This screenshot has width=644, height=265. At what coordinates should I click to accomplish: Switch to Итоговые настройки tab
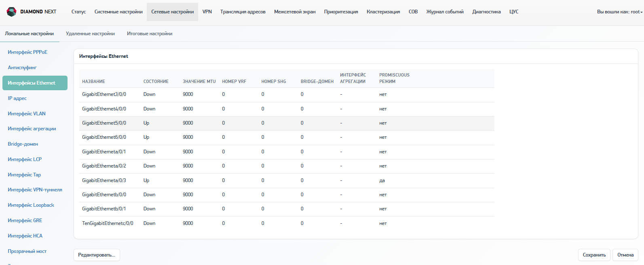point(150,34)
